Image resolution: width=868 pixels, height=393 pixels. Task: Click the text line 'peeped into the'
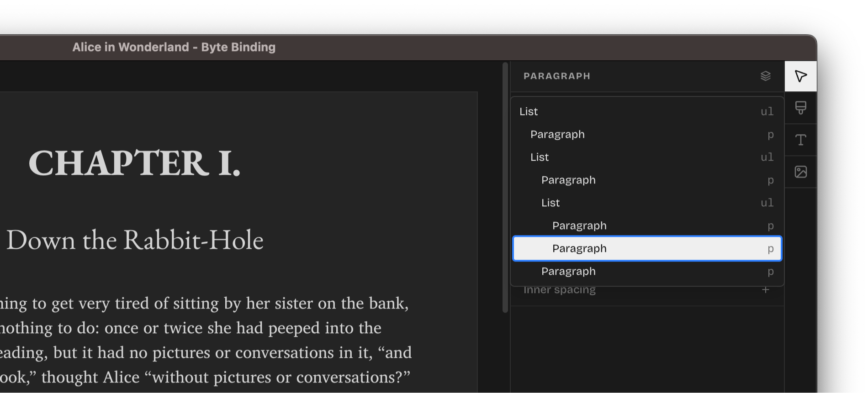point(191,328)
